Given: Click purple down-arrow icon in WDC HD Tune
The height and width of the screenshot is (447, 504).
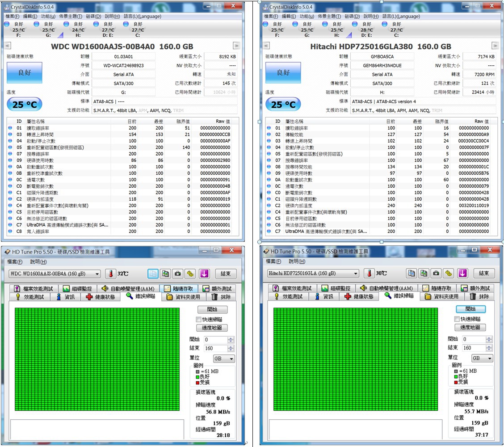Looking at the screenshot, I should (205, 274).
